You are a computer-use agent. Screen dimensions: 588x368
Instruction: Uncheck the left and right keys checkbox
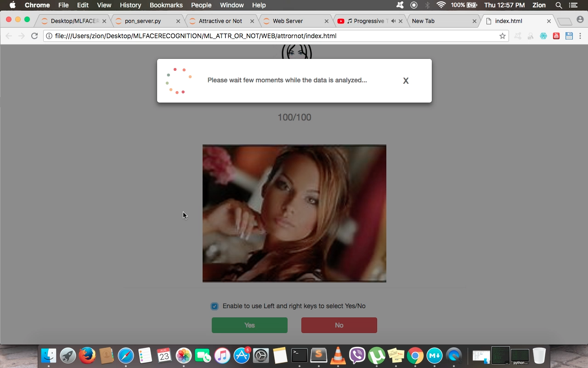(215, 306)
